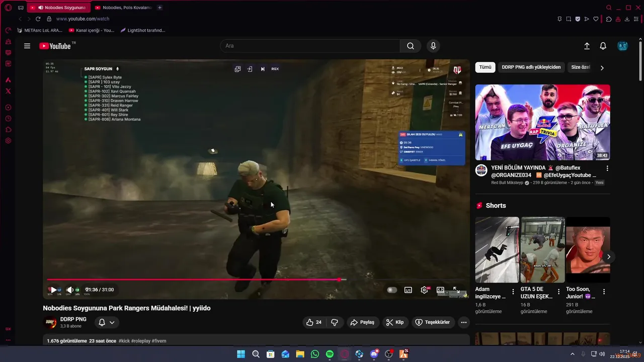Dislike the video

(335, 322)
